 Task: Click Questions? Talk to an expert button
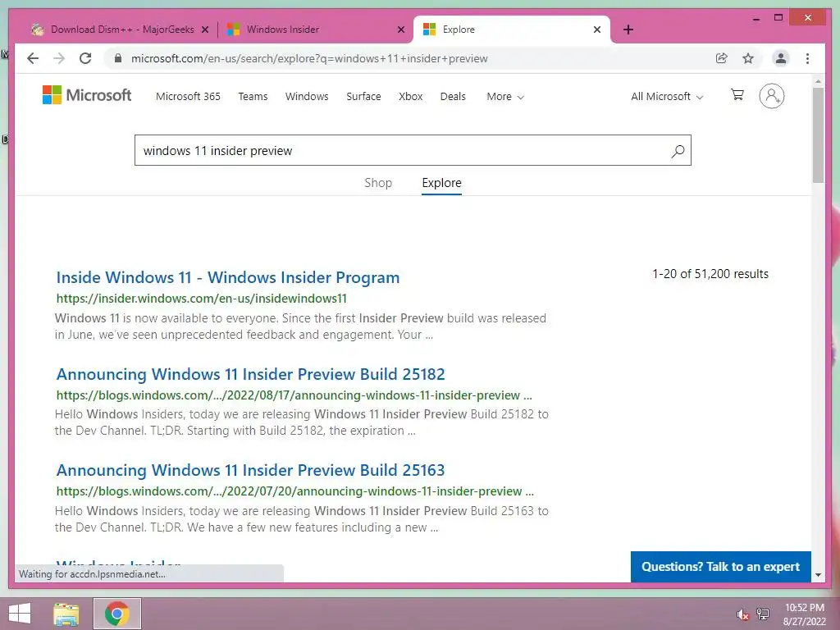coord(720,567)
